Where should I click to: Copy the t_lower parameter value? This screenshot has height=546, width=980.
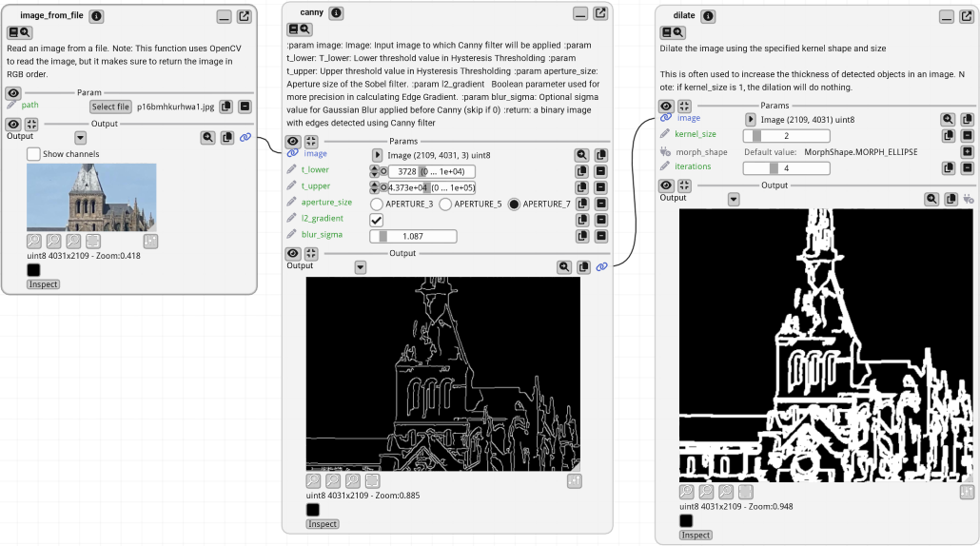pos(581,171)
